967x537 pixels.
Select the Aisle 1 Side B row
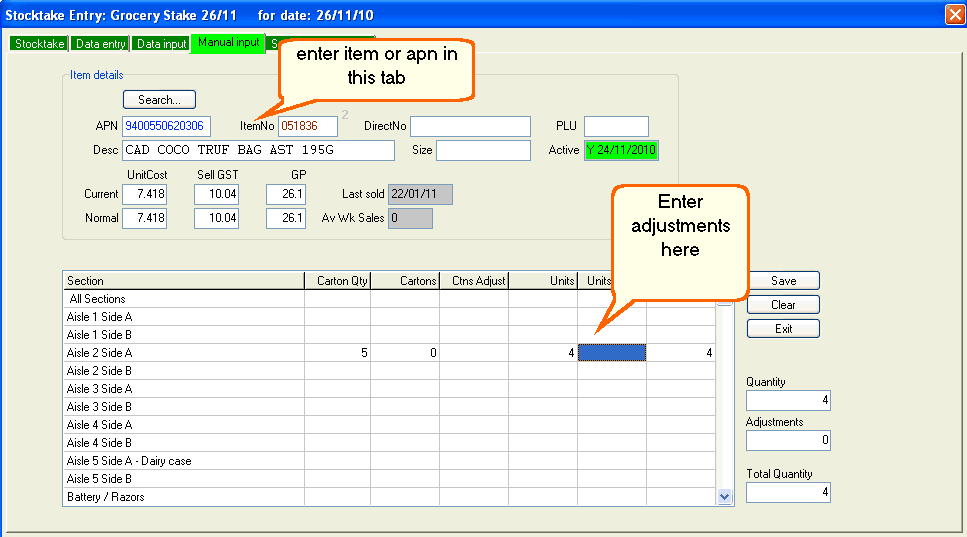coord(389,335)
